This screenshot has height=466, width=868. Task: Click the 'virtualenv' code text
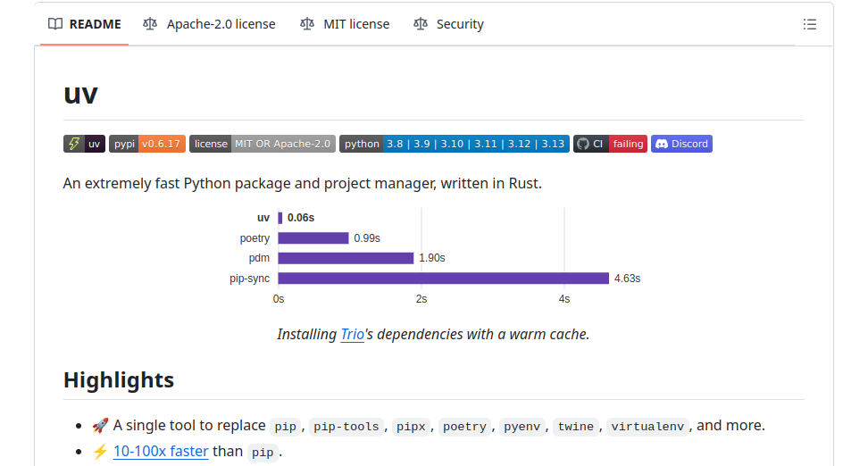(647, 427)
